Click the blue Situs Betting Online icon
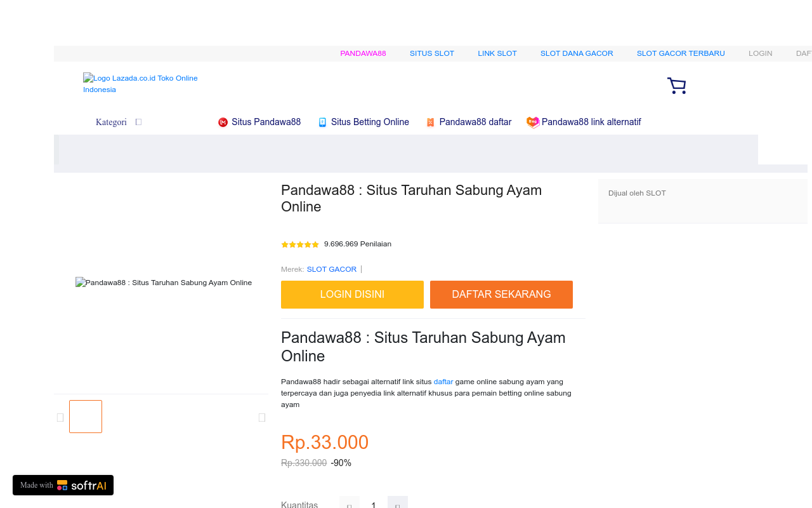 [x=322, y=123]
